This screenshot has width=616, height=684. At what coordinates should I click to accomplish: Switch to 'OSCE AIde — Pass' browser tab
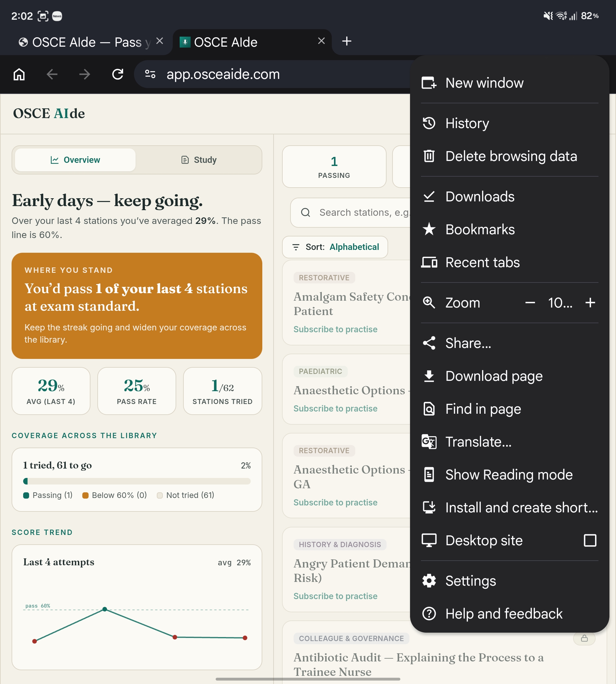tap(85, 42)
